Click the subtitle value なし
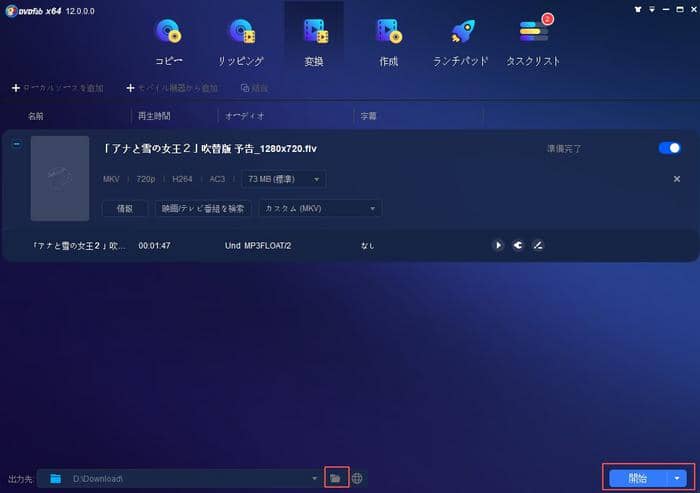 367,246
